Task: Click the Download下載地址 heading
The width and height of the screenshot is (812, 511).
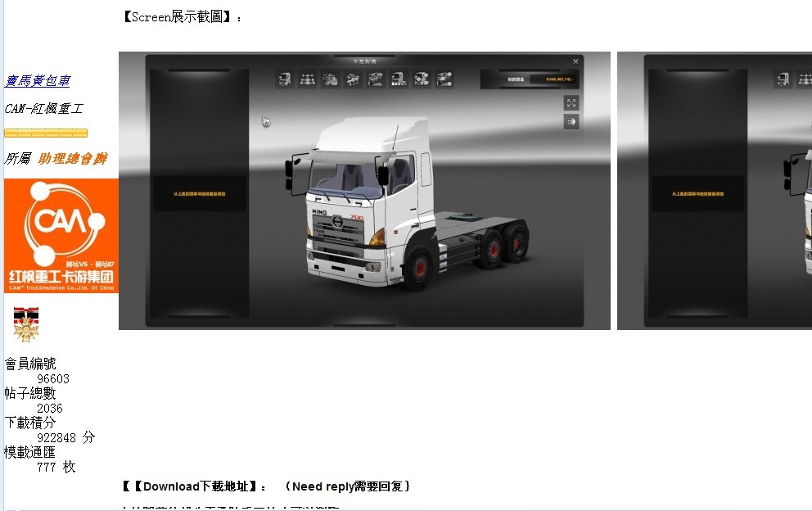Action: point(195,486)
